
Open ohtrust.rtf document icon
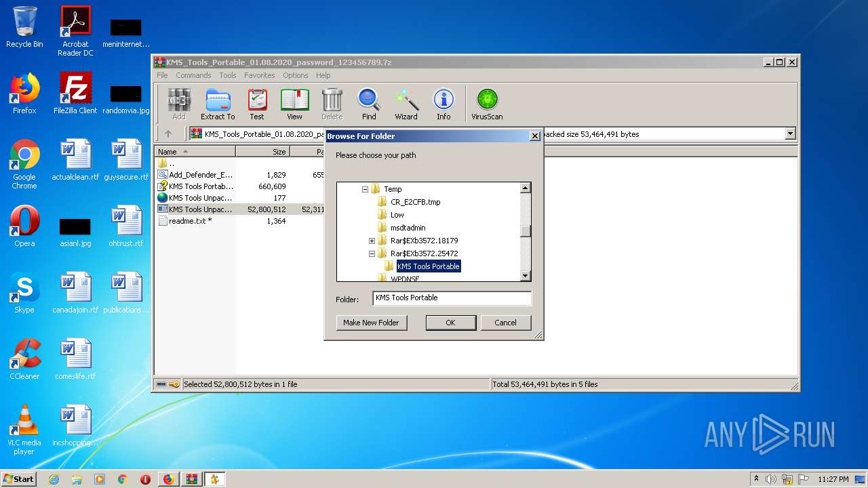tap(126, 226)
